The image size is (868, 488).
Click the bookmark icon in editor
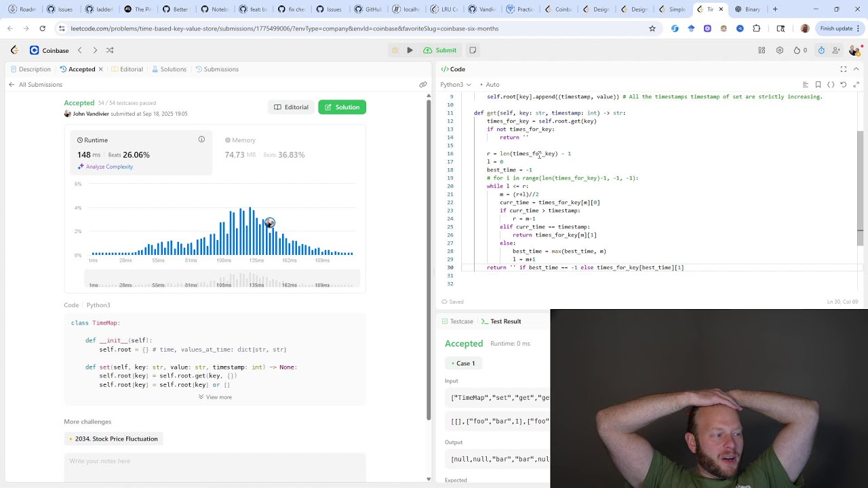pyautogui.click(x=818, y=85)
